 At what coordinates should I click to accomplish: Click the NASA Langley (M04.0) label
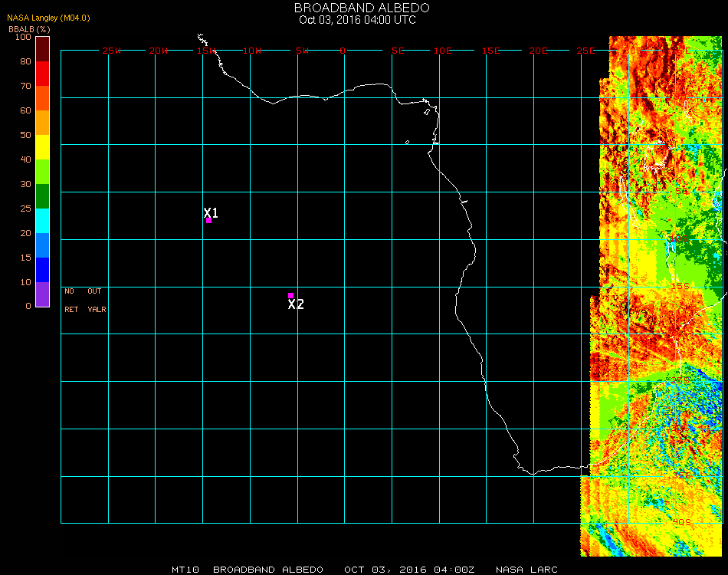pos(48,18)
